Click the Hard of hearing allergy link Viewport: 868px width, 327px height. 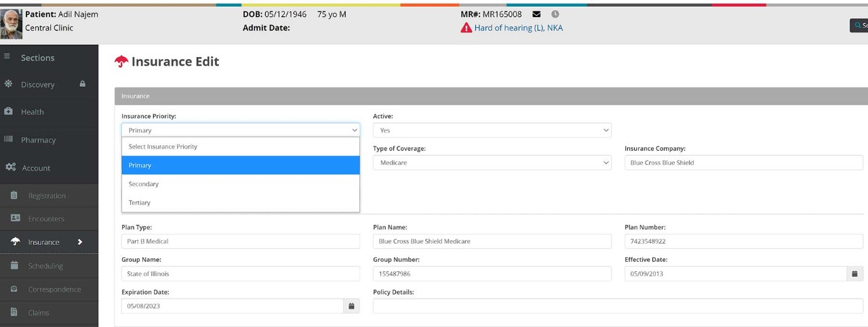tap(518, 28)
